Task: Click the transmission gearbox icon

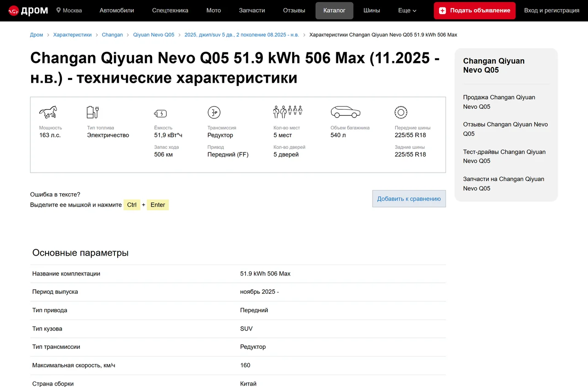Action: click(214, 112)
